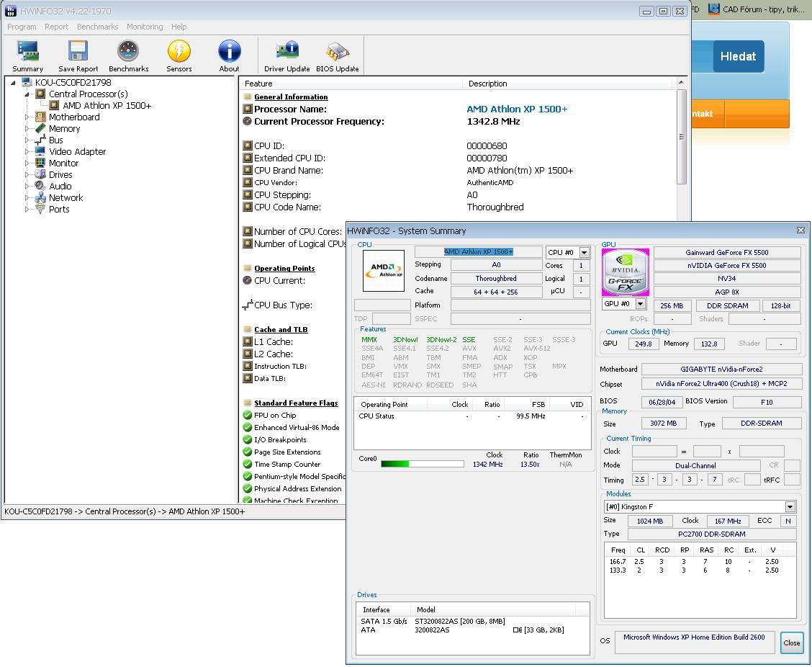Open the Help menu
Image resolution: width=812 pixels, height=667 pixels.
(179, 27)
